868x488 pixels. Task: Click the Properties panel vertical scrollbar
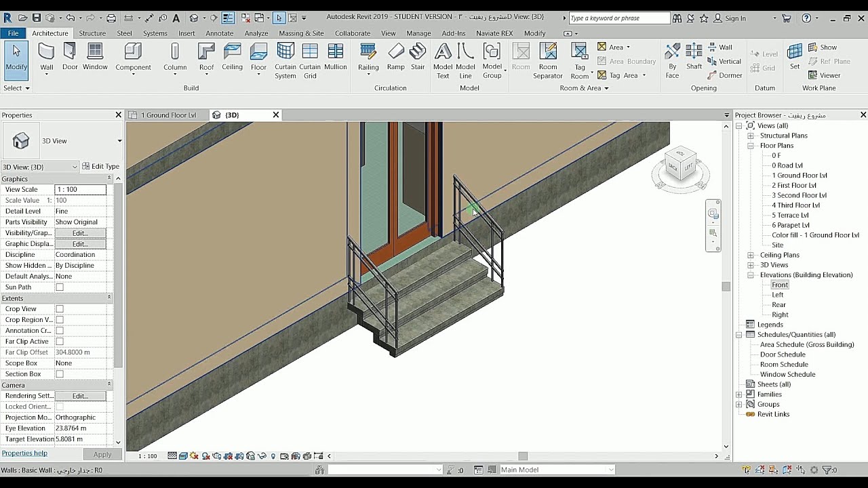(x=118, y=274)
